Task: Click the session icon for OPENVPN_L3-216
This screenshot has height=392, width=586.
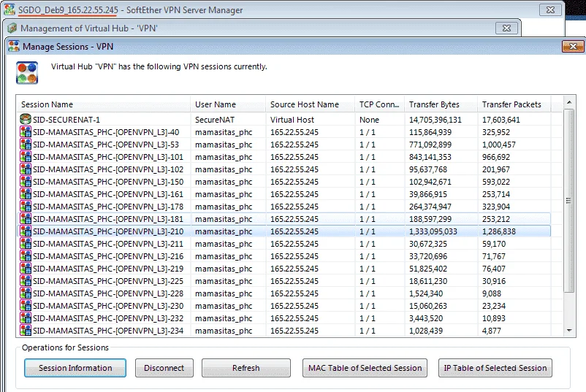Action: (26, 256)
